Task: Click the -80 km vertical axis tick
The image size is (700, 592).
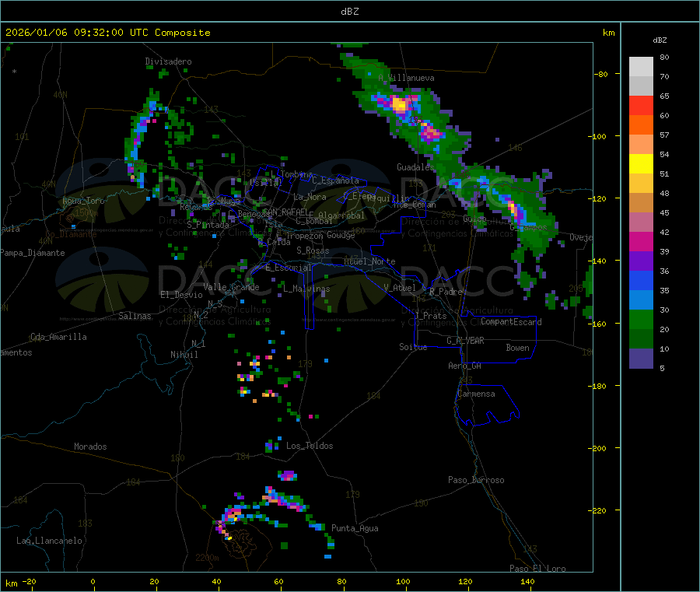Action: (601, 74)
